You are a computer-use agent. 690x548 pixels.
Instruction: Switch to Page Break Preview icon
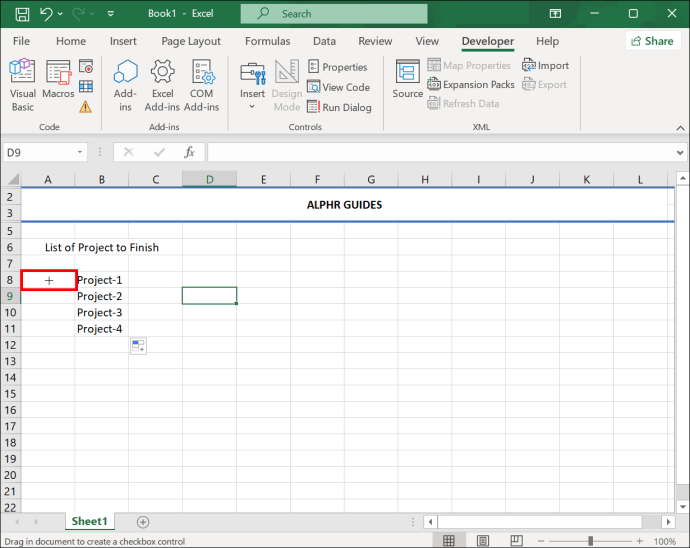point(516,541)
